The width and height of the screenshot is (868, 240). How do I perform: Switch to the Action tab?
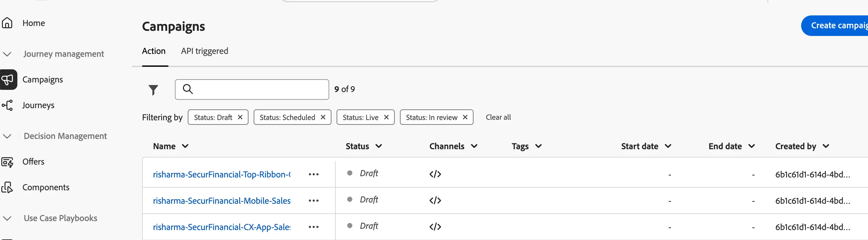click(154, 51)
